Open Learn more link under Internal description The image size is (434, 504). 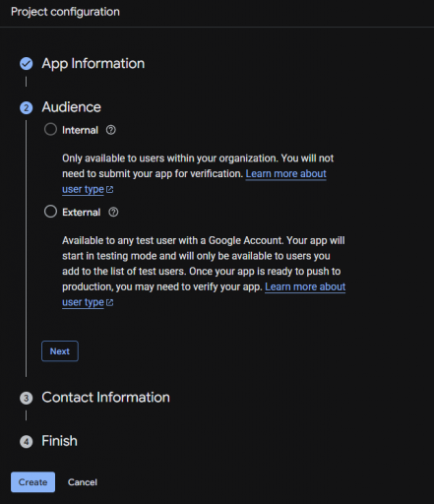click(286, 173)
